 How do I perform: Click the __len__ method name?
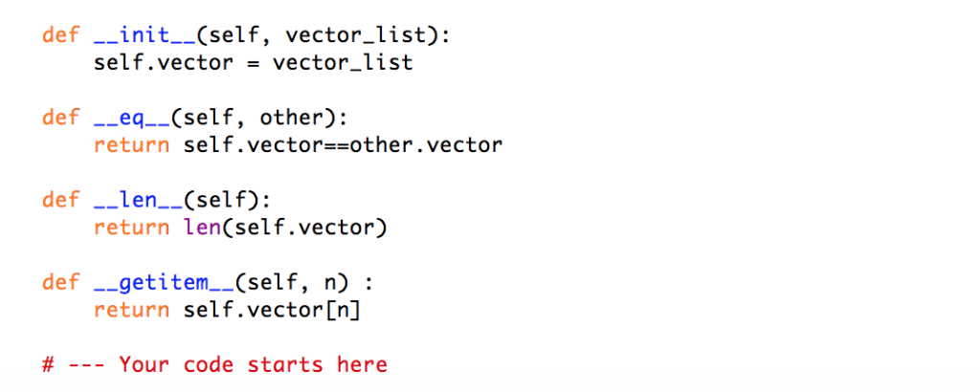coord(137,201)
